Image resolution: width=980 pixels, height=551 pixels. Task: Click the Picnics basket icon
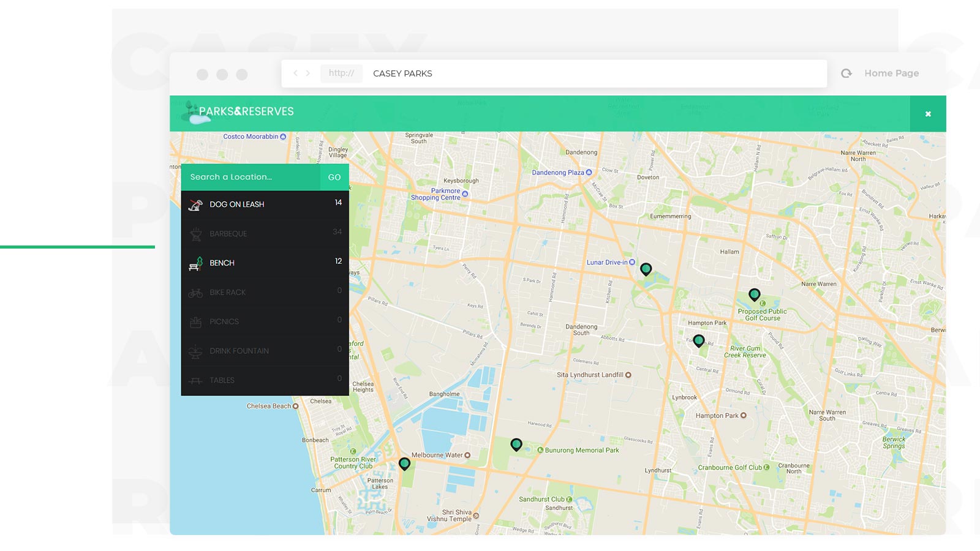[195, 321]
